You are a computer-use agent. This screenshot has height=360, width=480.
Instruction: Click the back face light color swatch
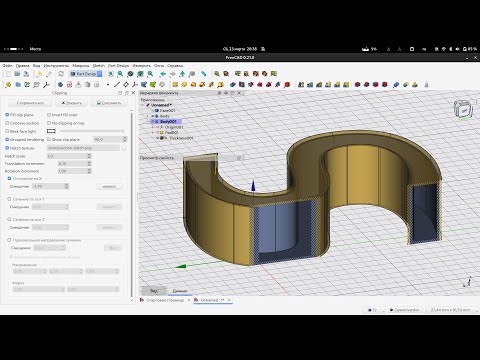coord(51,131)
